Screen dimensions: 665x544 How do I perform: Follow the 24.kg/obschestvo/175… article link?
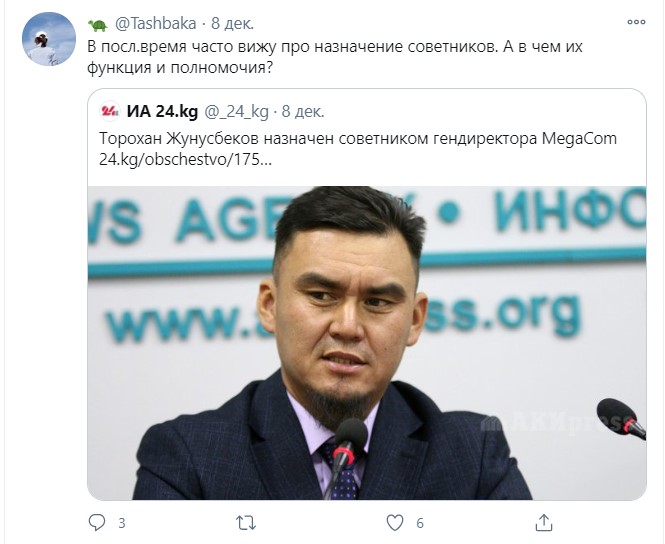185,159
